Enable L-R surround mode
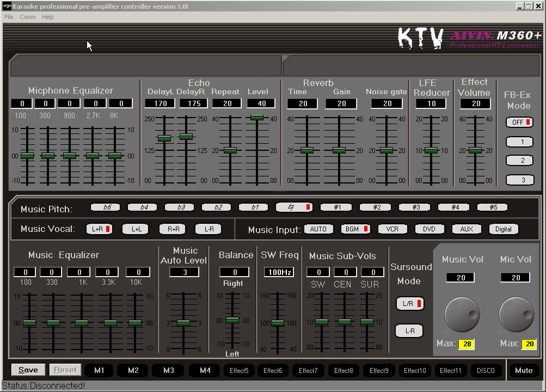This screenshot has width=546, height=392. click(409, 330)
